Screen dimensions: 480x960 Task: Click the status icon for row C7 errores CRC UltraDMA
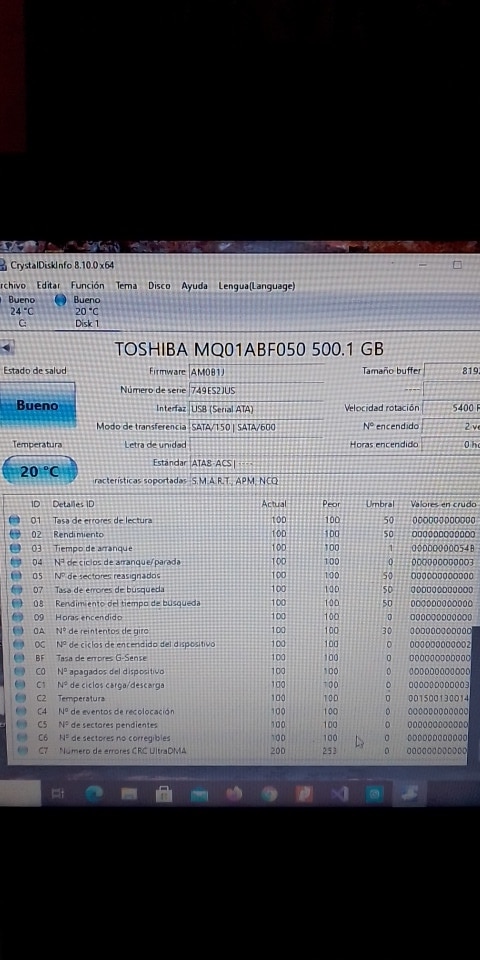[x=24, y=751]
